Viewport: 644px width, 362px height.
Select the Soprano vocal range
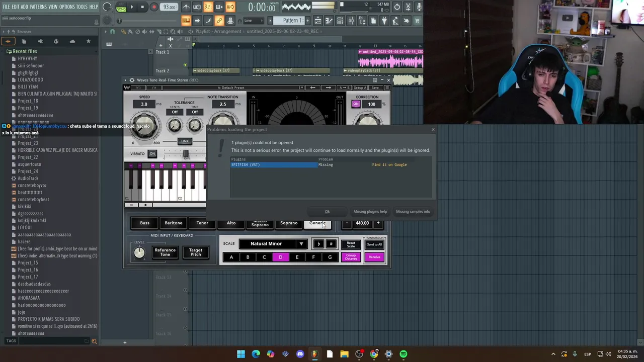tap(289, 223)
